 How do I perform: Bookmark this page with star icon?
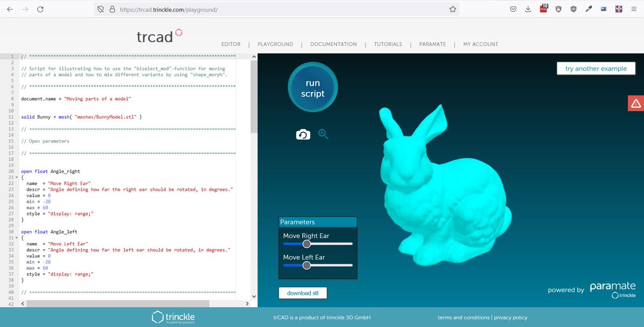click(x=452, y=9)
